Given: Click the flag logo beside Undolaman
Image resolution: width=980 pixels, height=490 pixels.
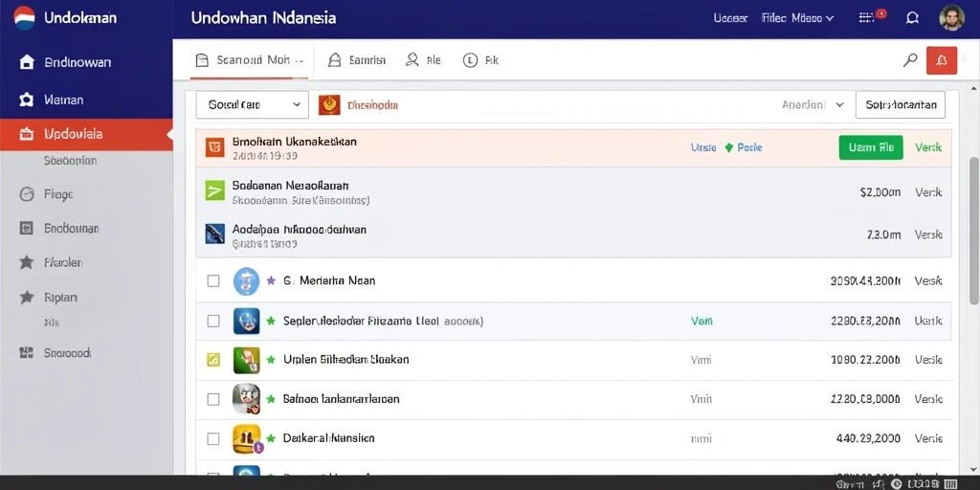Looking at the screenshot, I should point(24,17).
